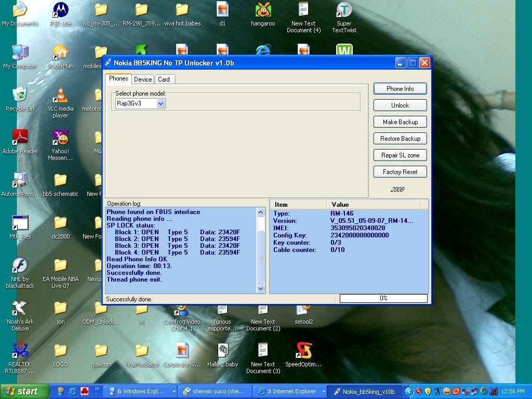The height and width of the screenshot is (399, 532).
Task: Open the jon folder
Action: [60, 312]
